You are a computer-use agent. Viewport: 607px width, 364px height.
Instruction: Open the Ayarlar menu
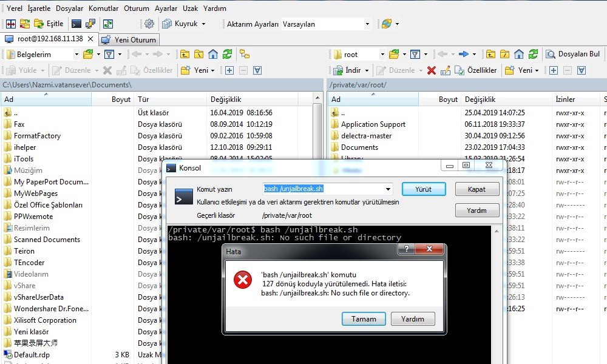pyautogui.click(x=166, y=8)
